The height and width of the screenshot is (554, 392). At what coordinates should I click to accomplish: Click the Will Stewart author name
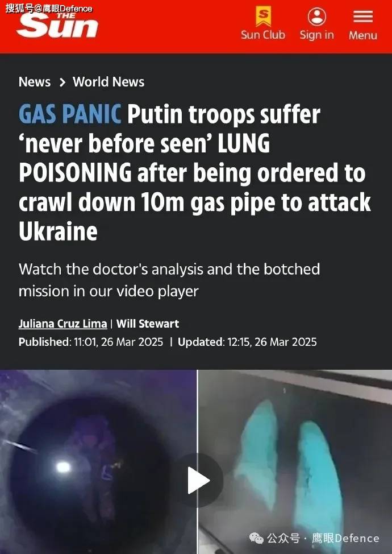click(148, 324)
